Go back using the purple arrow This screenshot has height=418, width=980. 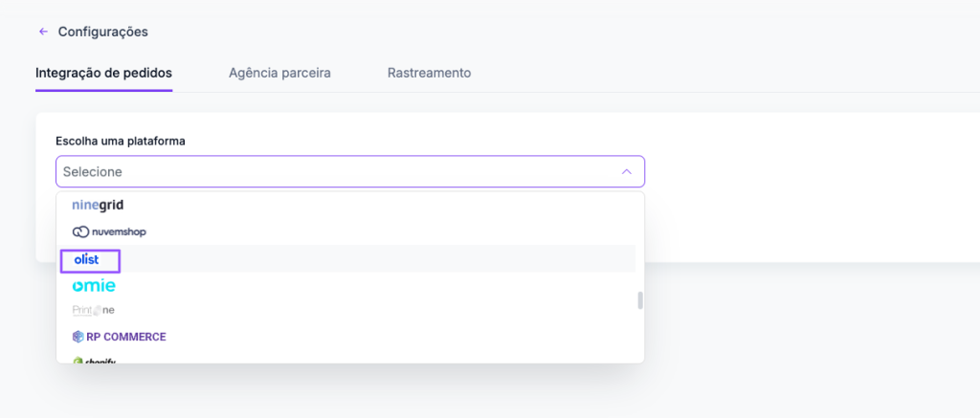pyautogui.click(x=43, y=32)
